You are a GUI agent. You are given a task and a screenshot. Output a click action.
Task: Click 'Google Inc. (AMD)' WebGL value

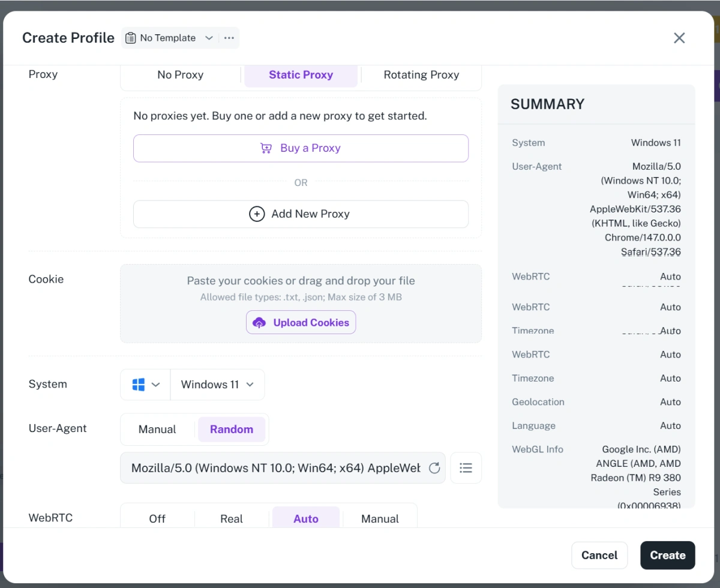[x=641, y=449]
